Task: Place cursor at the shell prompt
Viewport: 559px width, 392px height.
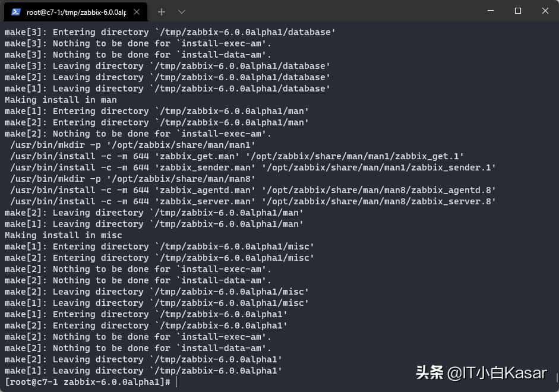Action: click(177, 382)
